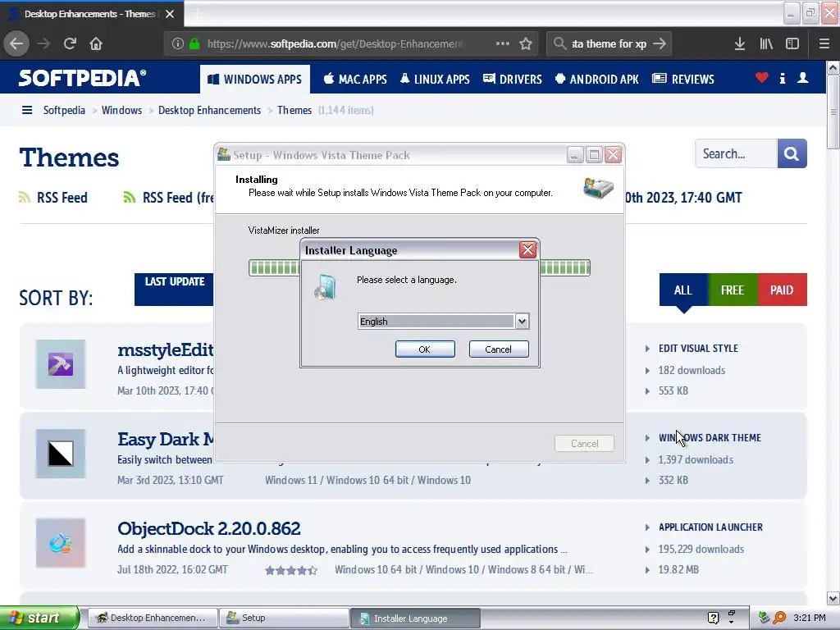Viewport: 840px width, 630px height.
Task: Reload the page with refresh icon
Action: click(x=70, y=43)
